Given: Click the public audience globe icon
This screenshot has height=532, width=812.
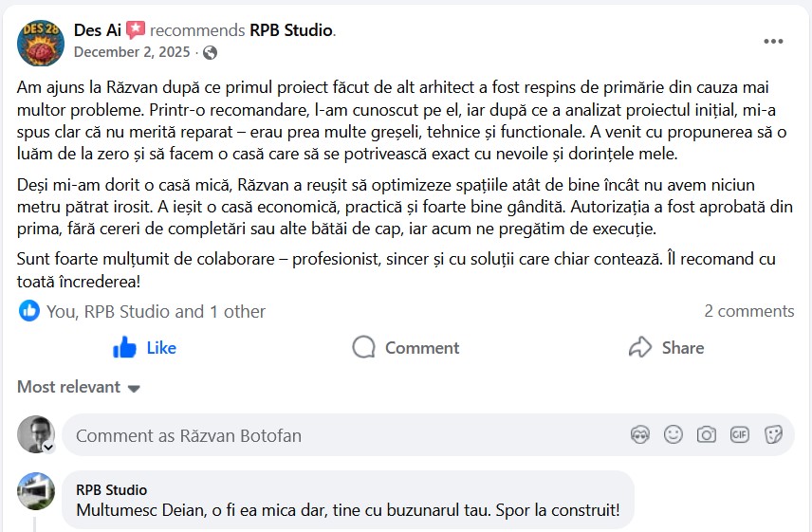Looking at the screenshot, I should [x=210, y=52].
